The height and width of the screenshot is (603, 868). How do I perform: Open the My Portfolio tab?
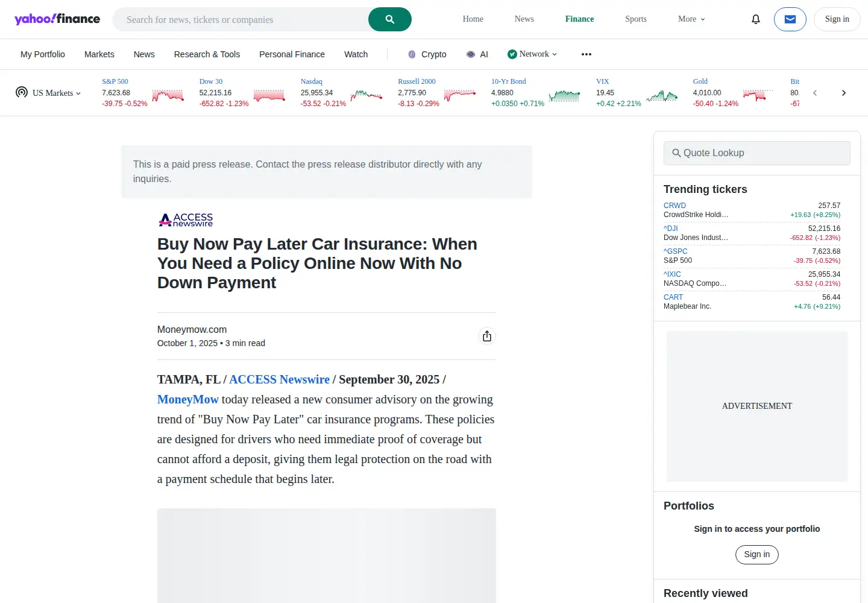(x=43, y=54)
